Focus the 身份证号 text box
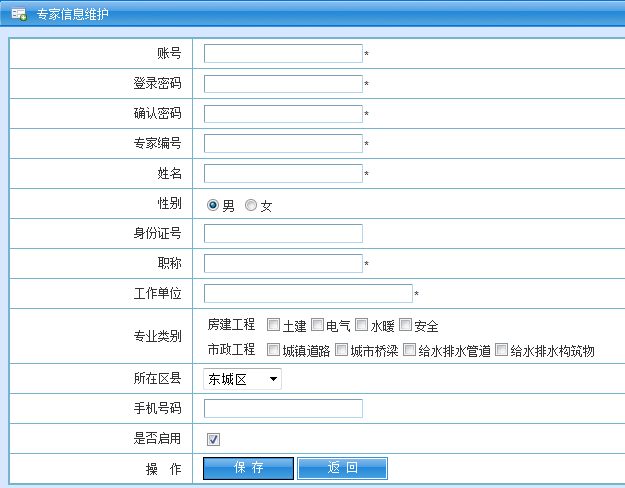The image size is (625, 488). coord(283,234)
